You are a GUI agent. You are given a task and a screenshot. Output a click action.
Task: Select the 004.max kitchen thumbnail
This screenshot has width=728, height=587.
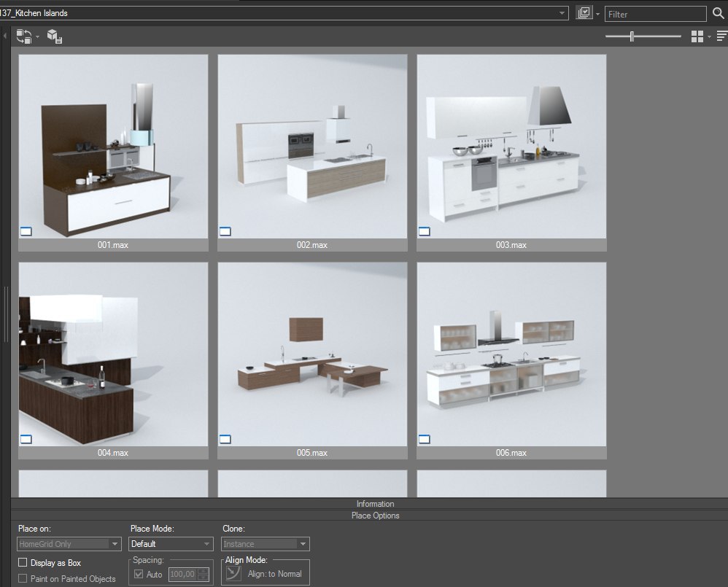(113, 354)
